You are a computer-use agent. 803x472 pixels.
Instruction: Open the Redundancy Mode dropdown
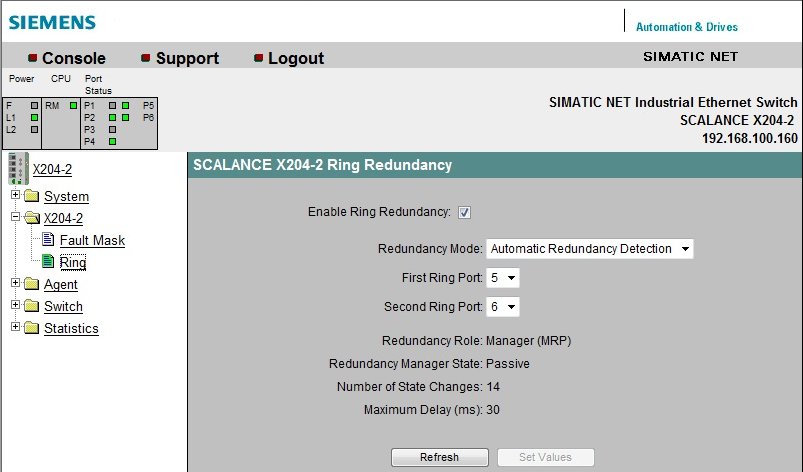tap(589, 249)
